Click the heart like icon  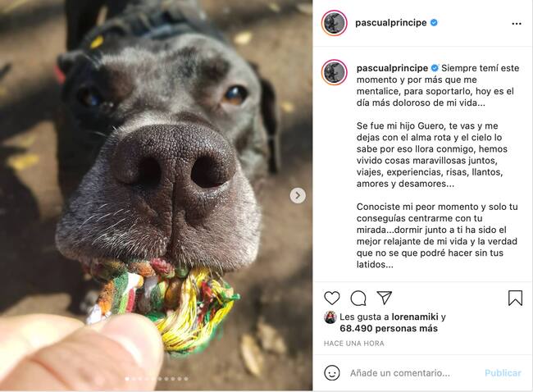(332, 298)
